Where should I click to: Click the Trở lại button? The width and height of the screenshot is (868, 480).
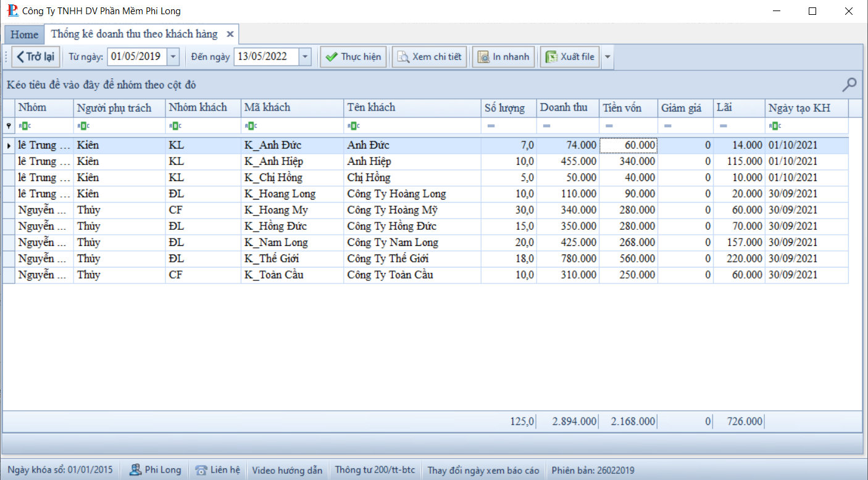click(x=35, y=57)
